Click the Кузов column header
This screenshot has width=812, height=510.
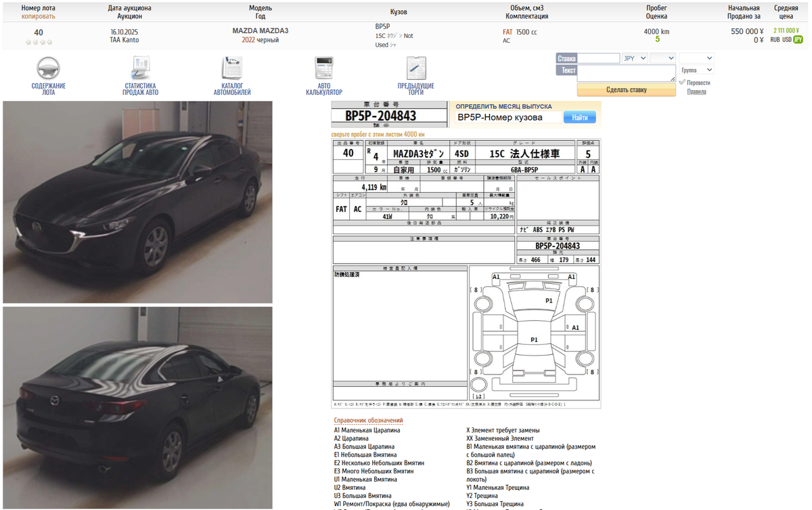pos(399,12)
